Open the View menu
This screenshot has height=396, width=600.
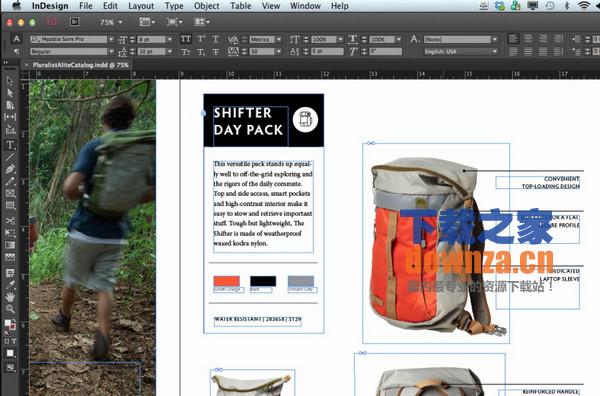pos(271,6)
